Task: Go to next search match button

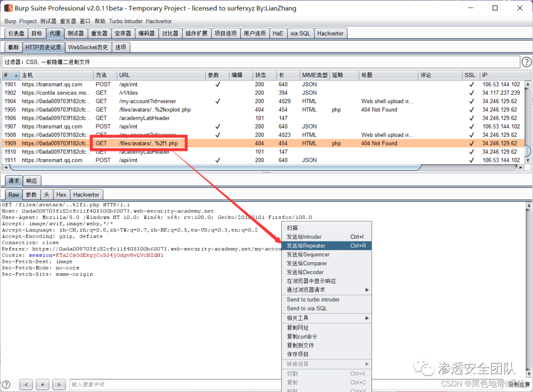Action: click(x=59, y=385)
